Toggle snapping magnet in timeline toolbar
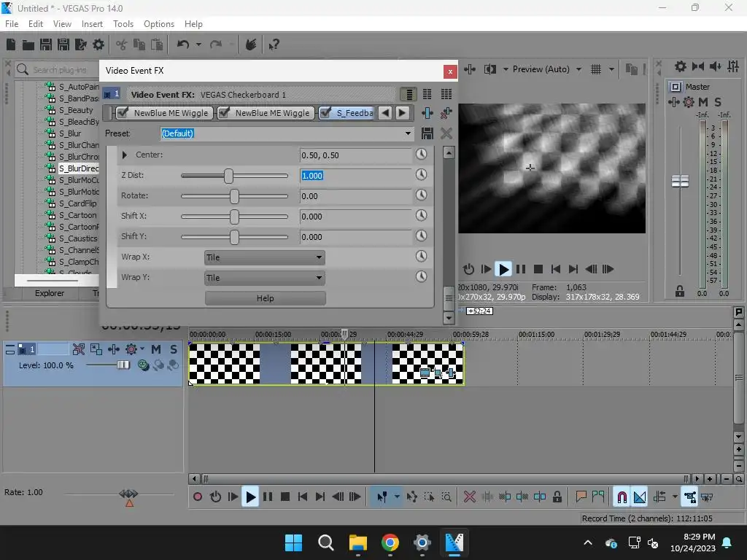Viewport: 747px width, 560px height. [x=622, y=497]
